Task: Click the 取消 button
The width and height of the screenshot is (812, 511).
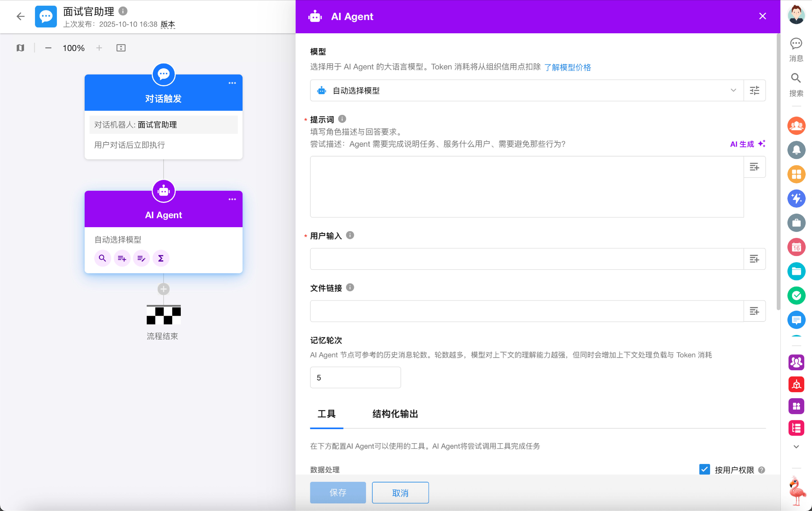Action: pos(400,493)
